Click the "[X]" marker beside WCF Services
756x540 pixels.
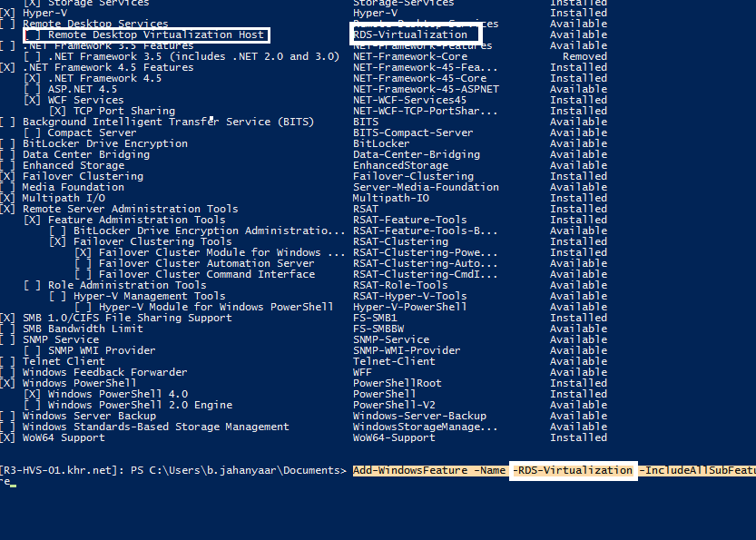pos(32,100)
